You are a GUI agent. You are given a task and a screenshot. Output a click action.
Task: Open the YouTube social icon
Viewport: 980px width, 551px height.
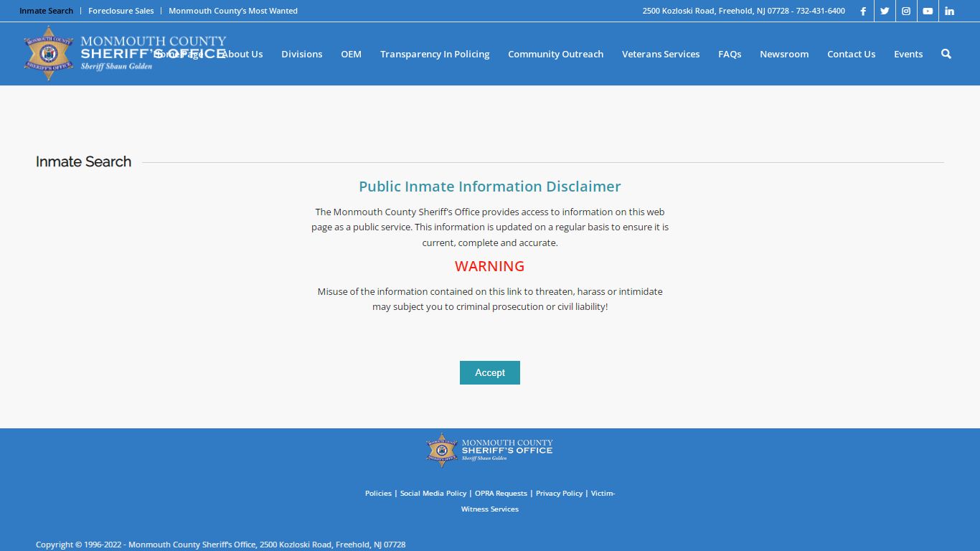pyautogui.click(x=928, y=11)
